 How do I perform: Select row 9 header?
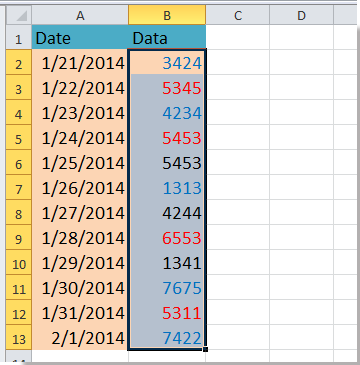coord(19,237)
